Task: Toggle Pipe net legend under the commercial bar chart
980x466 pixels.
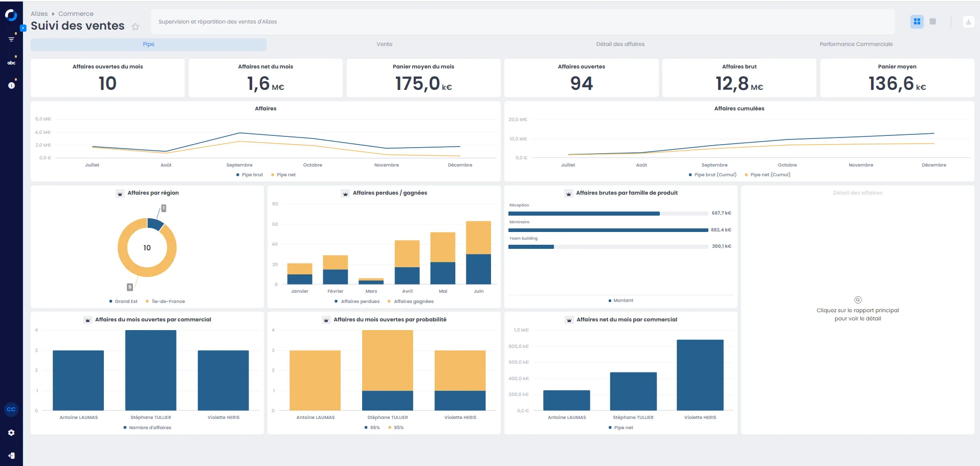Action: coord(621,428)
